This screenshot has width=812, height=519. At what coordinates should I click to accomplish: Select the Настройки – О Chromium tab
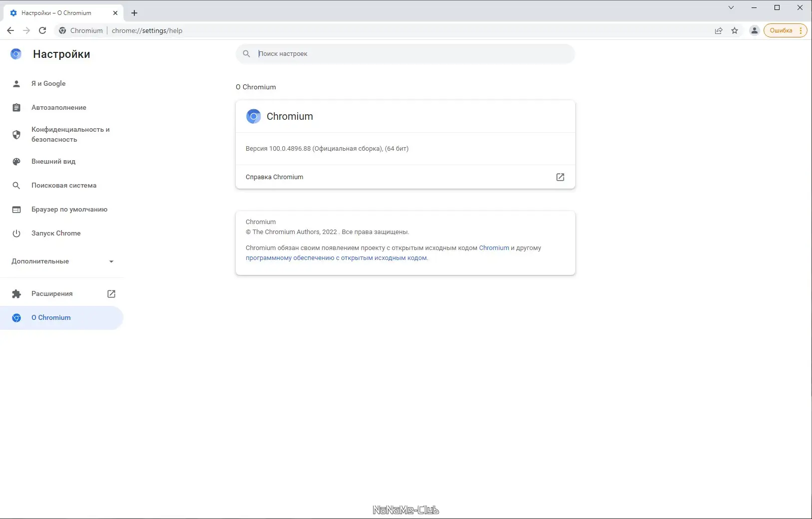pos(63,13)
